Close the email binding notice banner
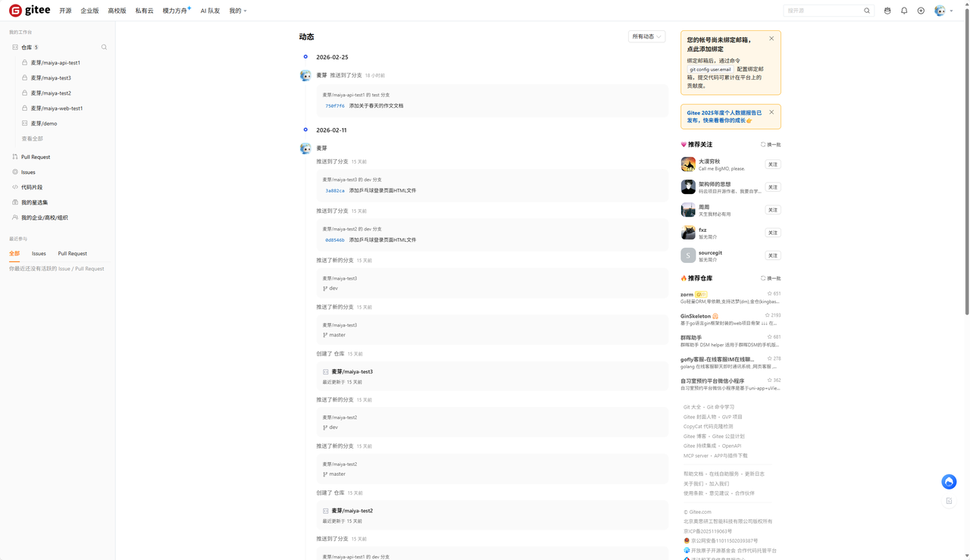 tap(771, 39)
